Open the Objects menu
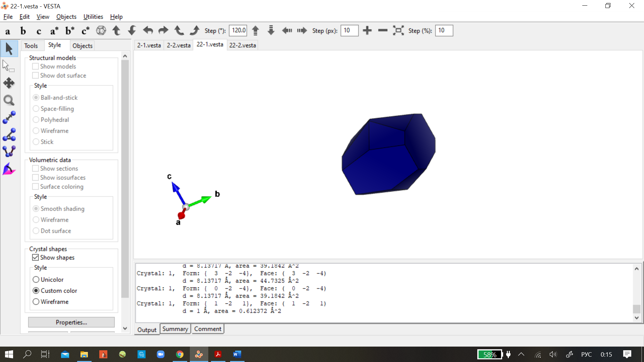The width and height of the screenshot is (644, 362). tap(66, 16)
